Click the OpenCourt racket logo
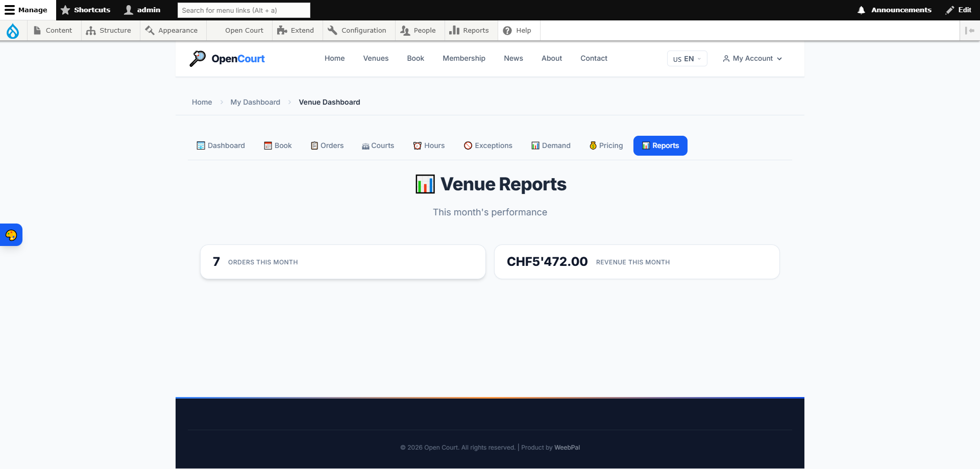Viewport: 980px width, 469px height. (198, 59)
